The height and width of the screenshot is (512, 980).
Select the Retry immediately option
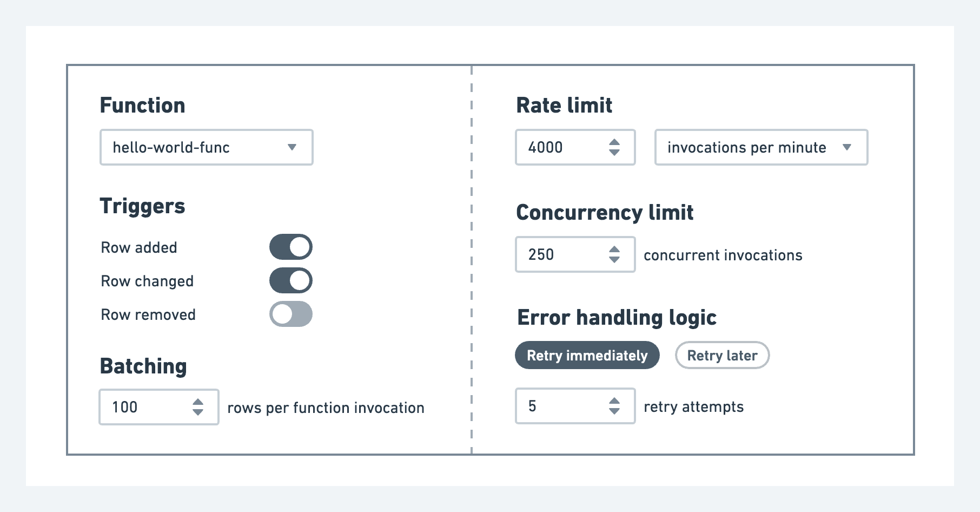tap(587, 355)
